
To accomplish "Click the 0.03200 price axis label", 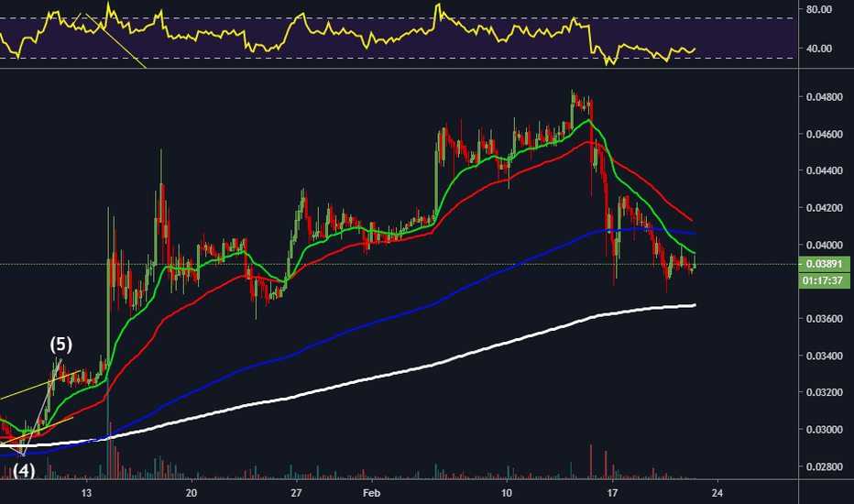I will [x=824, y=392].
